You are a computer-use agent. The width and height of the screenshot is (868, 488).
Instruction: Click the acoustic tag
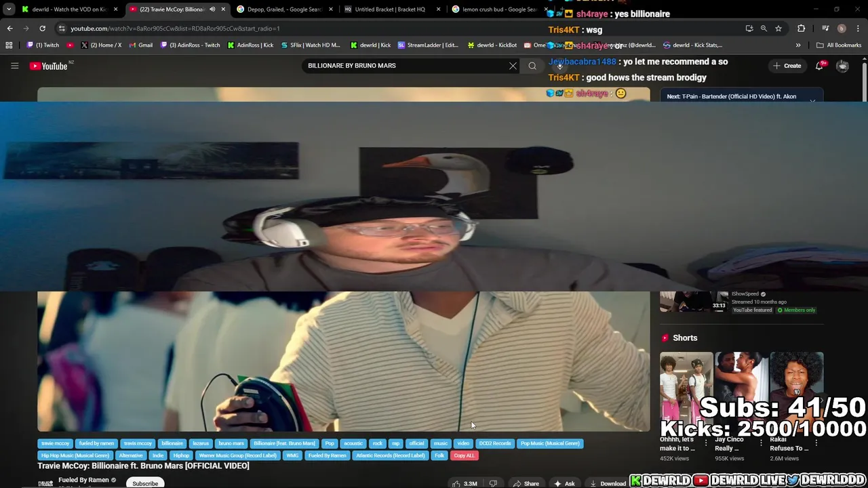tap(353, 443)
